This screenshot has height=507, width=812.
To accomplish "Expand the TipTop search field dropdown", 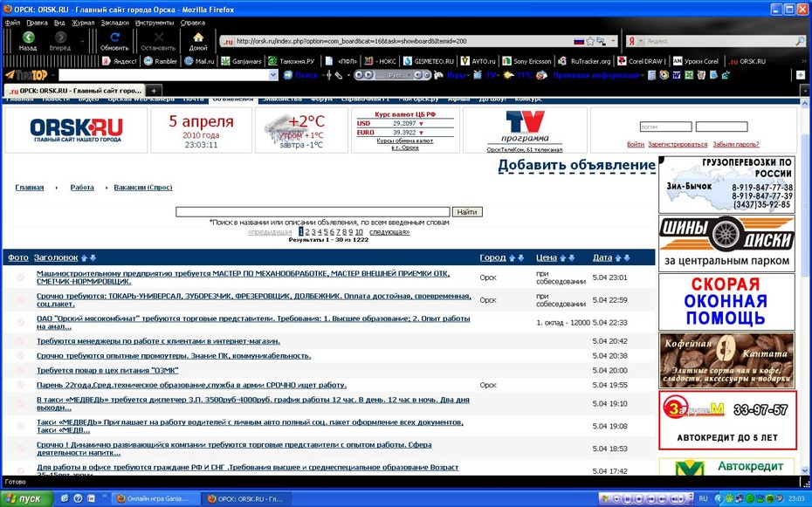I will coord(273,75).
